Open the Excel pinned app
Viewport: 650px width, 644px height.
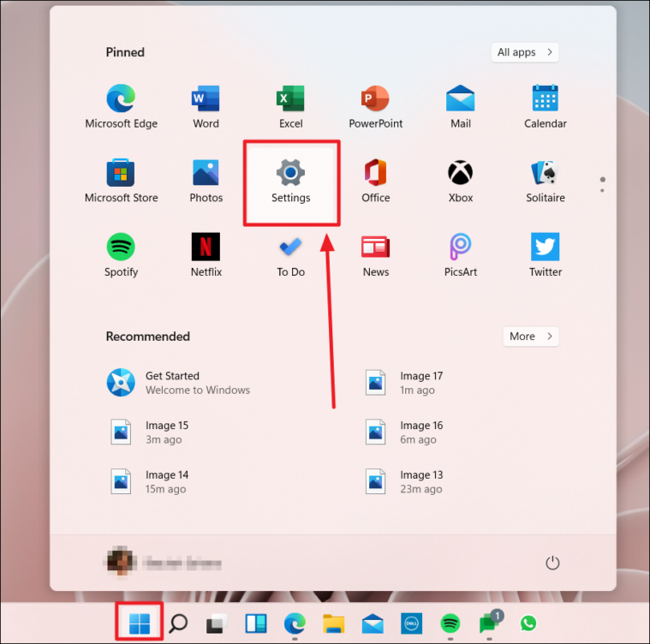[x=290, y=106]
